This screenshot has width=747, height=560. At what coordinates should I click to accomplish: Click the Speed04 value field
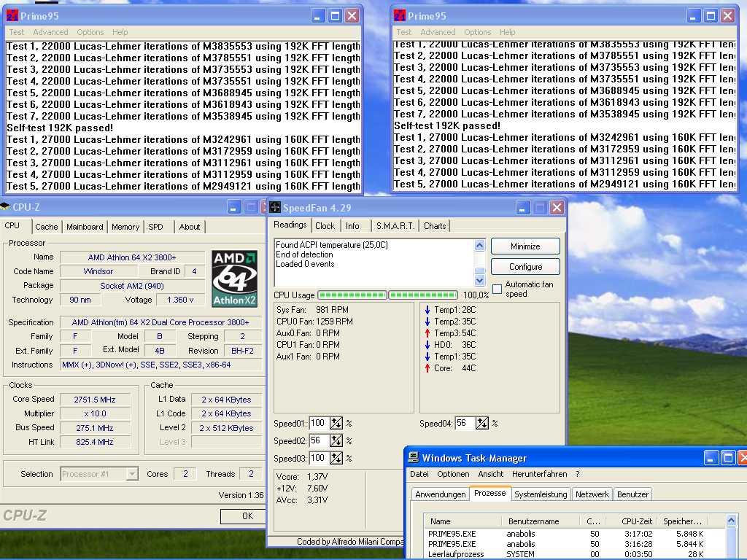[x=465, y=423]
